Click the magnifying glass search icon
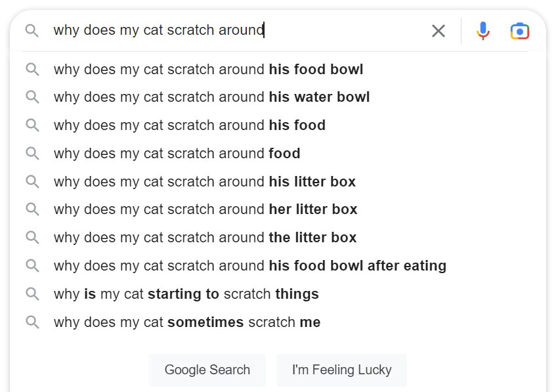 [x=32, y=30]
